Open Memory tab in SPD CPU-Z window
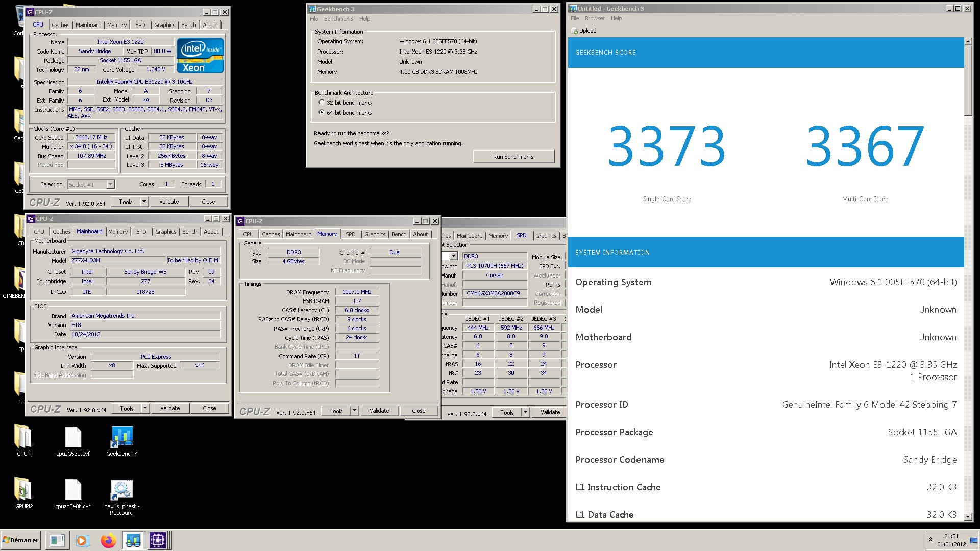Screen dimensions: 980x551 (498, 236)
